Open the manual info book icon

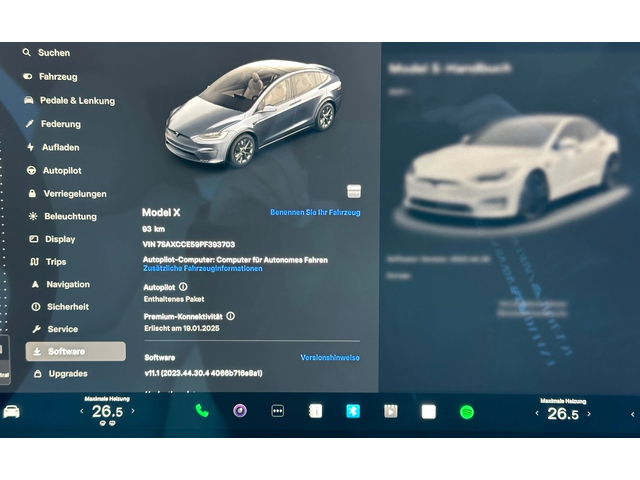316,411
